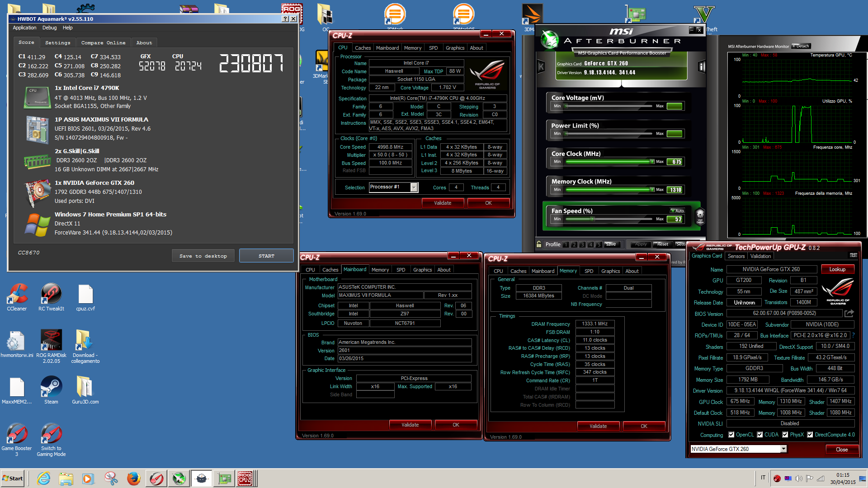Open Caches tab in the top CPU-Z window
The width and height of the screenshot is (868, 488).
(363, 48)
